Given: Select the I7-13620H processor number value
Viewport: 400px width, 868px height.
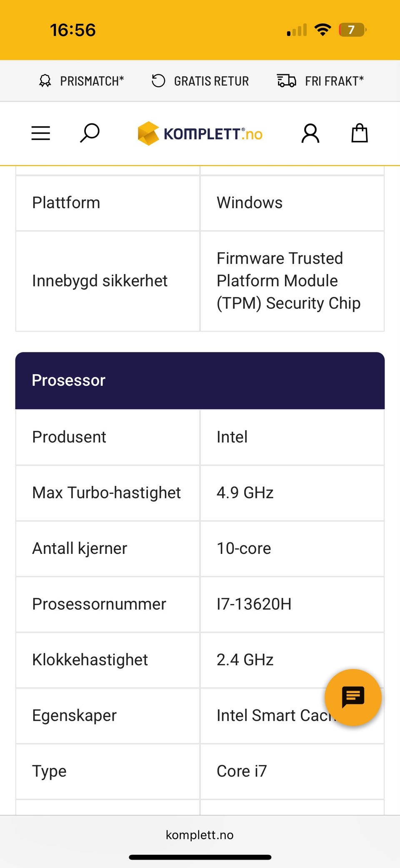Looking at the screenshot, I should tap(254, 604).
